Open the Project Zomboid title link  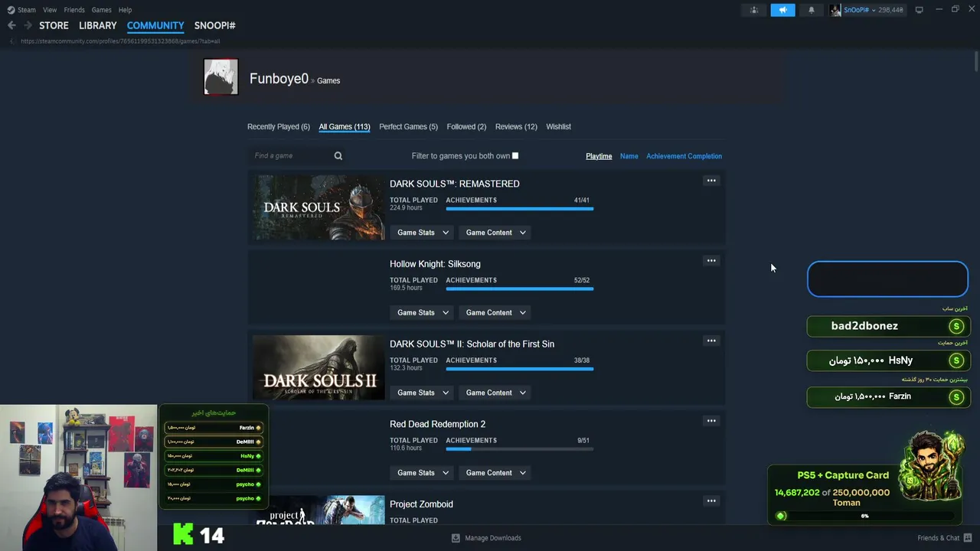(x=421, y=504)
